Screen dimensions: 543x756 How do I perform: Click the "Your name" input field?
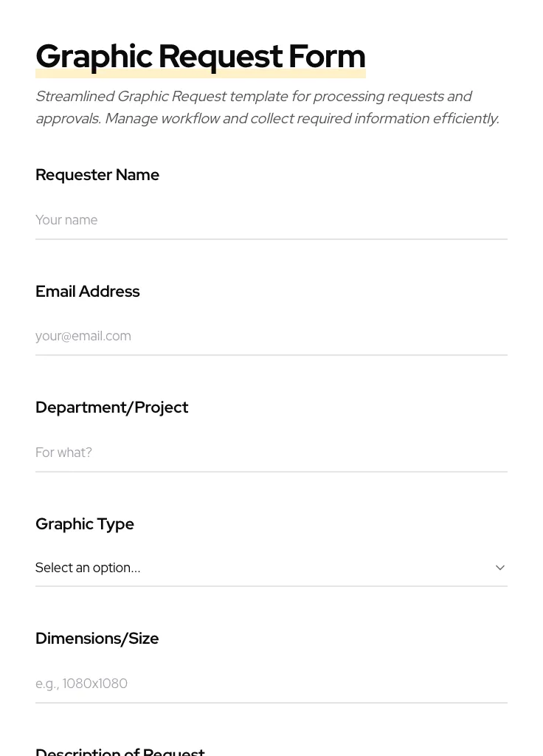271,220
